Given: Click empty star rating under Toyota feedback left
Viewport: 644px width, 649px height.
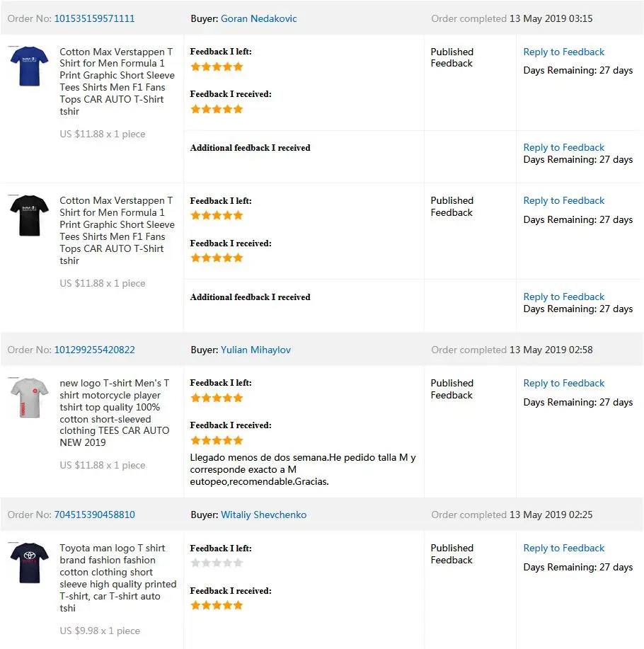Looking at the screenshot, I should click(x=217, y=563).
